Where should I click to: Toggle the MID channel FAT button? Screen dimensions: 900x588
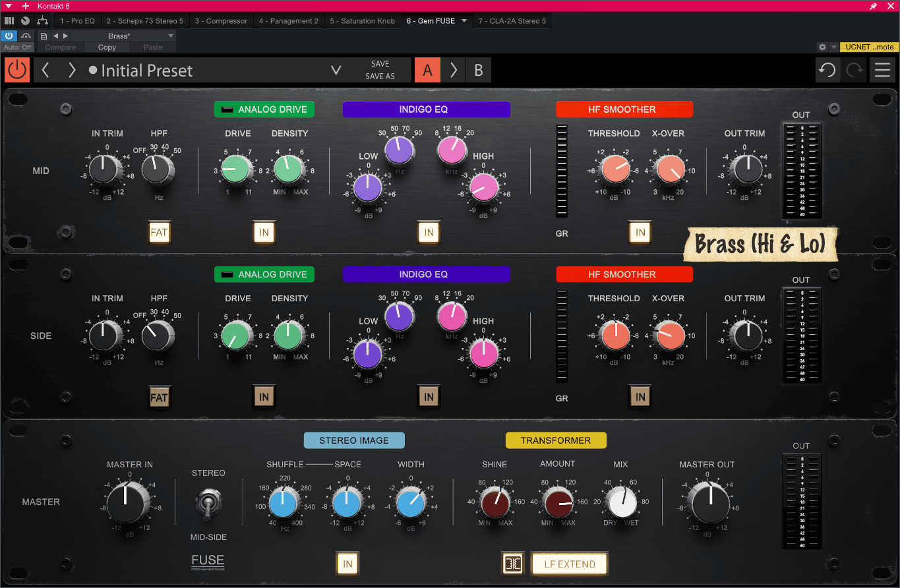[x=159, y=232]
